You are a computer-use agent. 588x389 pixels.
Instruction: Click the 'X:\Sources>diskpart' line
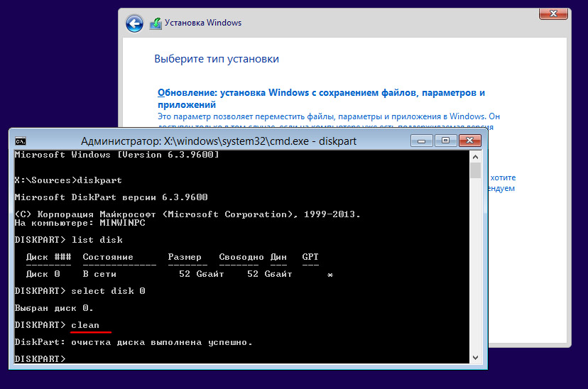68,180
